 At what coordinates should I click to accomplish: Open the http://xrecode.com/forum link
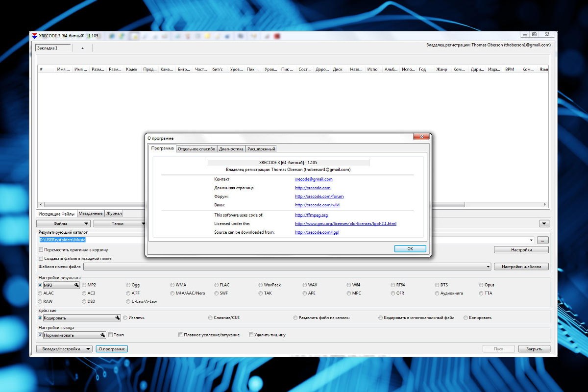pyautogui.click(x=319, y=196)
